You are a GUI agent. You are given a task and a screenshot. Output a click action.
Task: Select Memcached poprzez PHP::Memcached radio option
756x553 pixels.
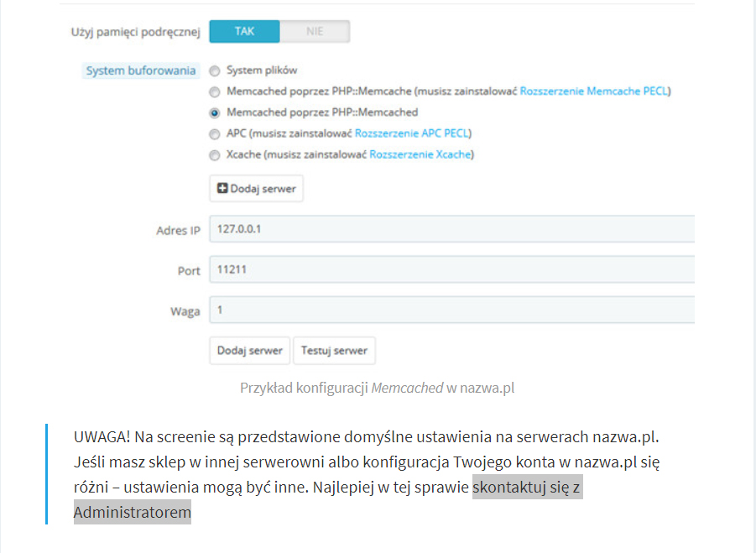coord(215,112)
